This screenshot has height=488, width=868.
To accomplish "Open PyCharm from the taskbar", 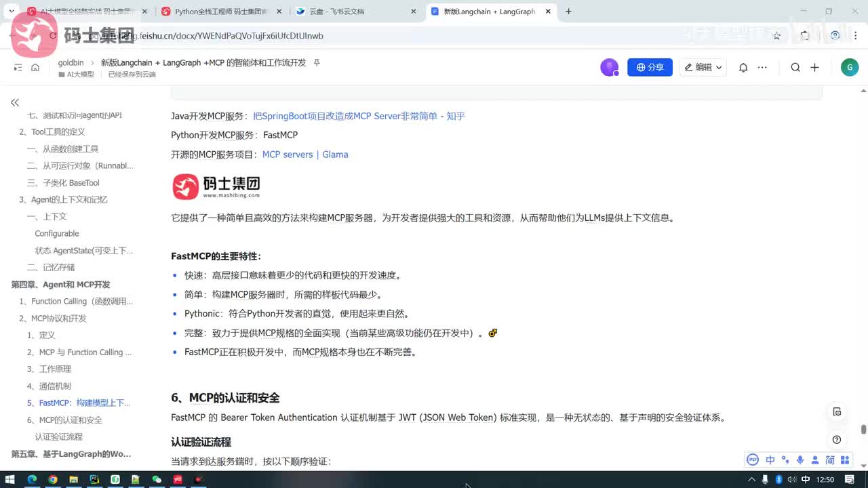I will tap(94, 479).
